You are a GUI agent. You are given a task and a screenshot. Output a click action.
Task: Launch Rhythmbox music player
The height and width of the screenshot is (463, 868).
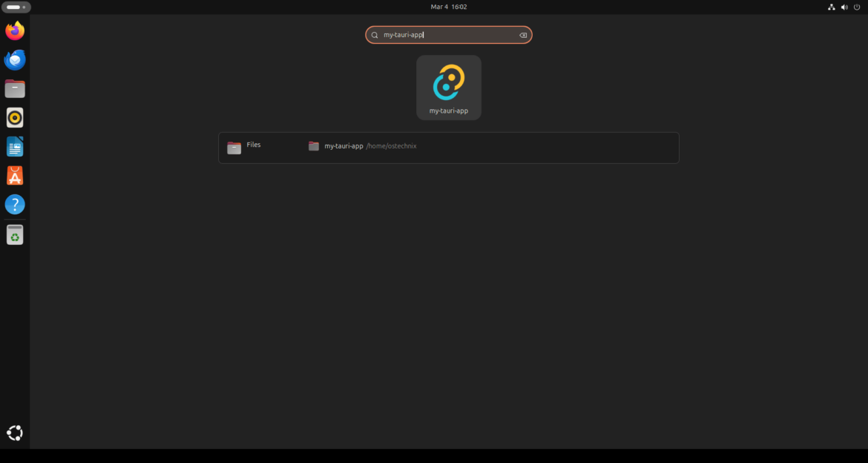click(x=14, y=117)
